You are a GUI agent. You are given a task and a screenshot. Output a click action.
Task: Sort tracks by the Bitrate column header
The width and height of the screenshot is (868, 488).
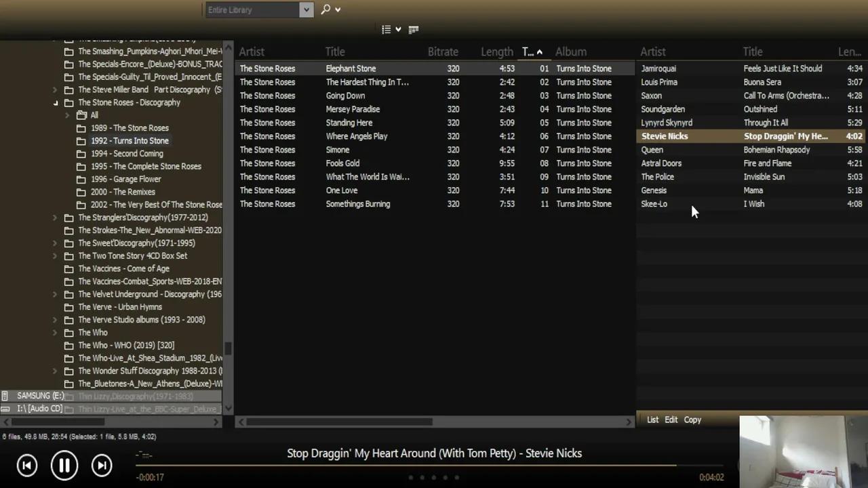tap(443, 52)
